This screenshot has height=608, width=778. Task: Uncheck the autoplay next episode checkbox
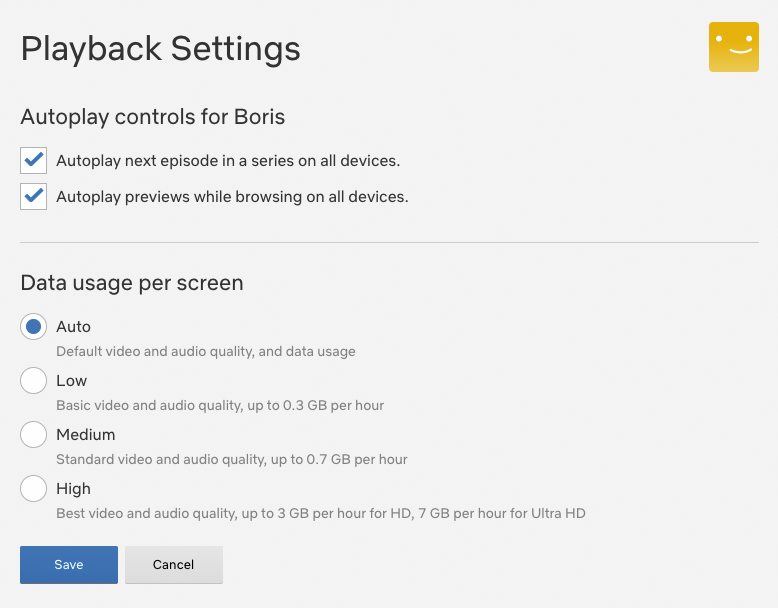(33, 160)
